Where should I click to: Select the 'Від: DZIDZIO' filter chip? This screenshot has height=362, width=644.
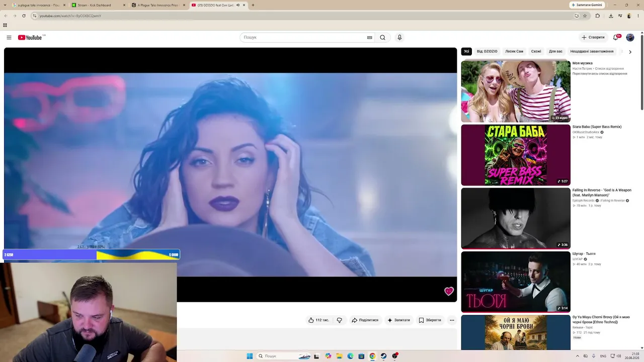pyautogui.click(x=487, y=51)
